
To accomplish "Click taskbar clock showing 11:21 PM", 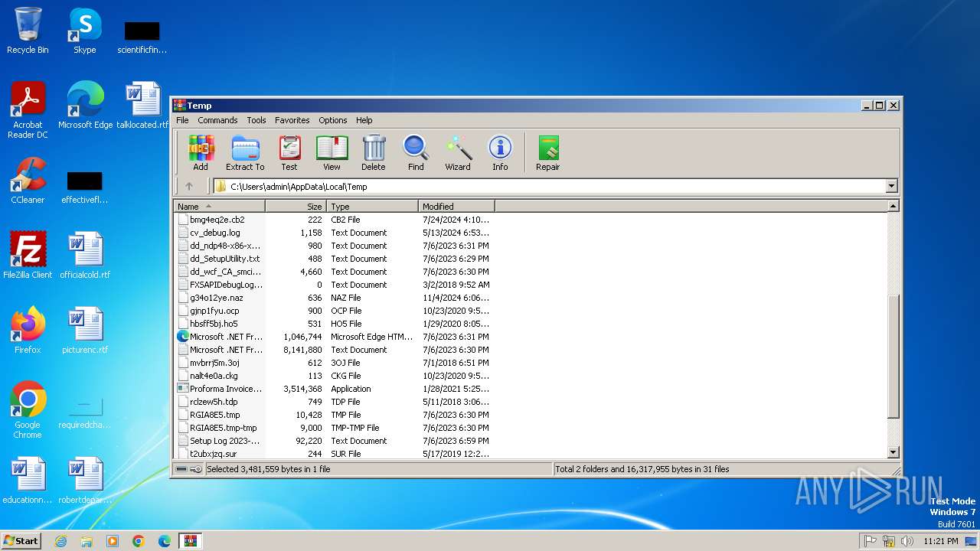I will click(940, 541).
